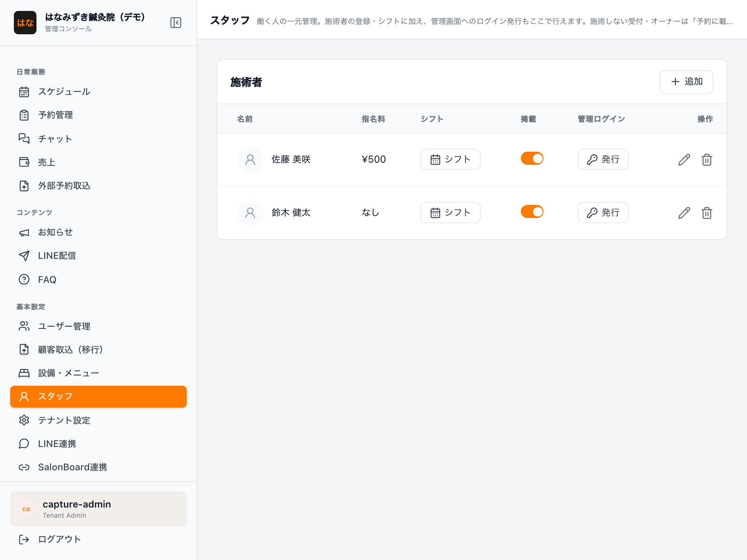
Task: Open 外部予約取込 page
Action: pyautogui.click(x=98, y=186)
